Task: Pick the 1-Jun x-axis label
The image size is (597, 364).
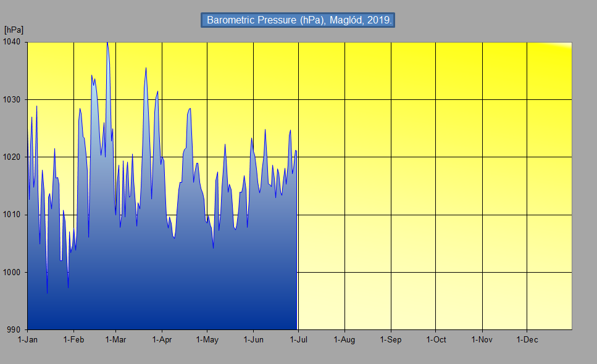Action: click(x=253, y=339)
